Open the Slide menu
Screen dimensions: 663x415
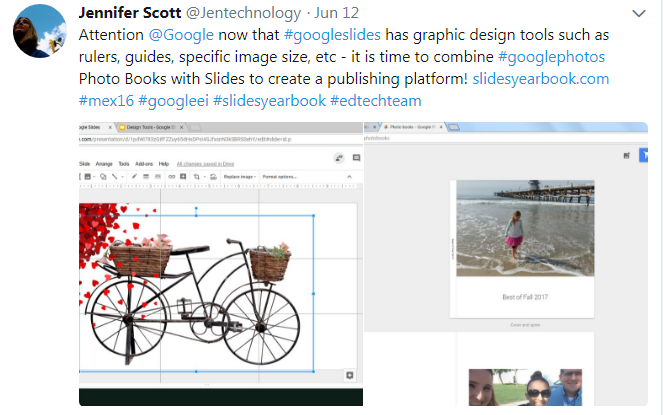[85, 164]
